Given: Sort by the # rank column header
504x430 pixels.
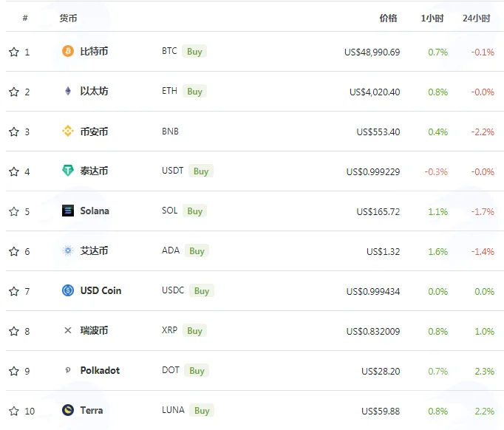Looking at the screenshot, I should [25, 18].
